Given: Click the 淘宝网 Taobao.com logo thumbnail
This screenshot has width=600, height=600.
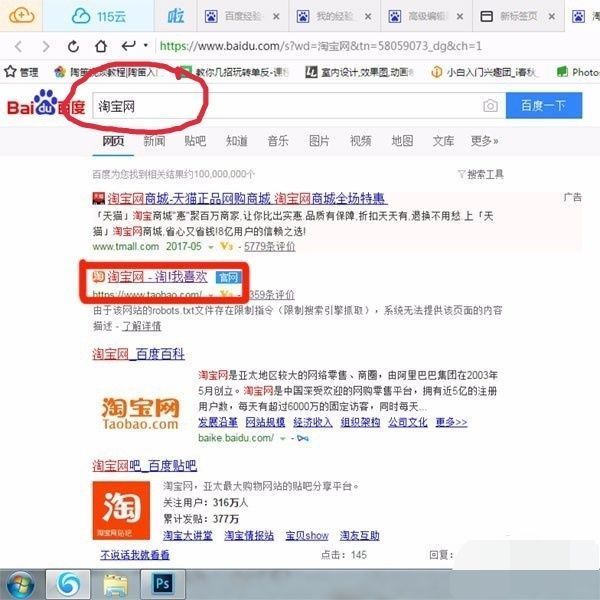Looking at the screenshot, I should coord(140,414).
